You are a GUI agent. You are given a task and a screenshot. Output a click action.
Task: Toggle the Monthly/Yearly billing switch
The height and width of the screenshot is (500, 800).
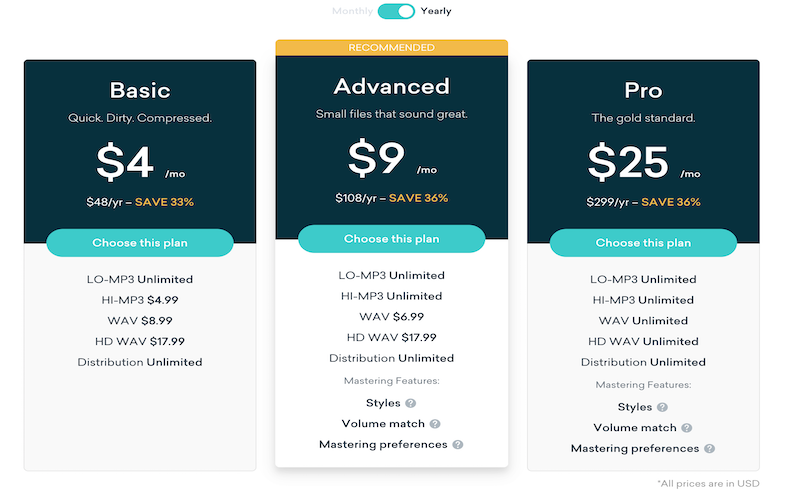(396, 11)
